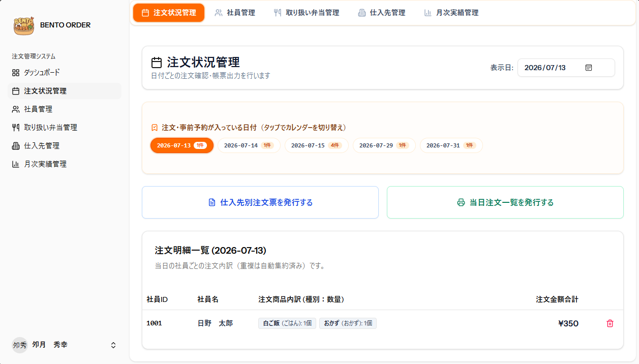Open 月次実績管理 from the sidebar
This screenshot has height=364, width=639.
[65, 164]
